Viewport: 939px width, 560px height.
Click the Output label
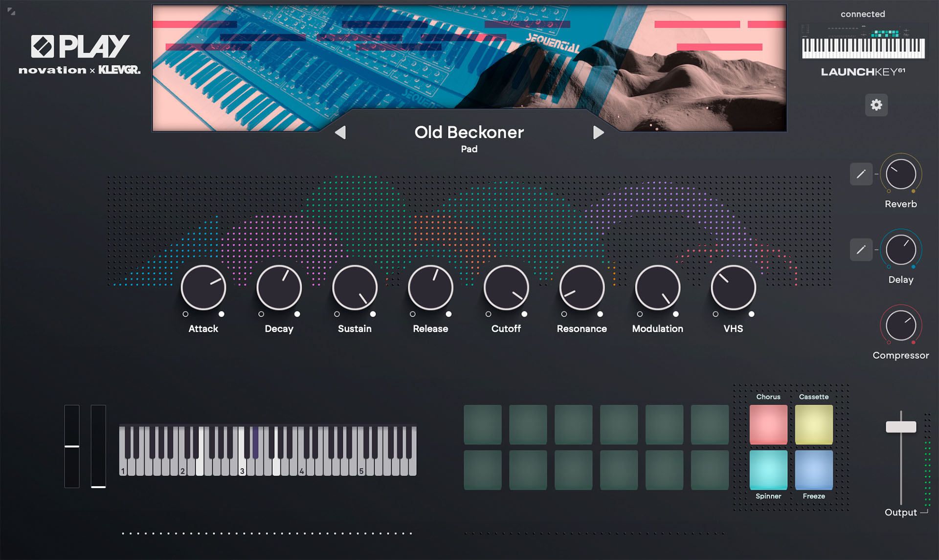(x=900, y=512)
